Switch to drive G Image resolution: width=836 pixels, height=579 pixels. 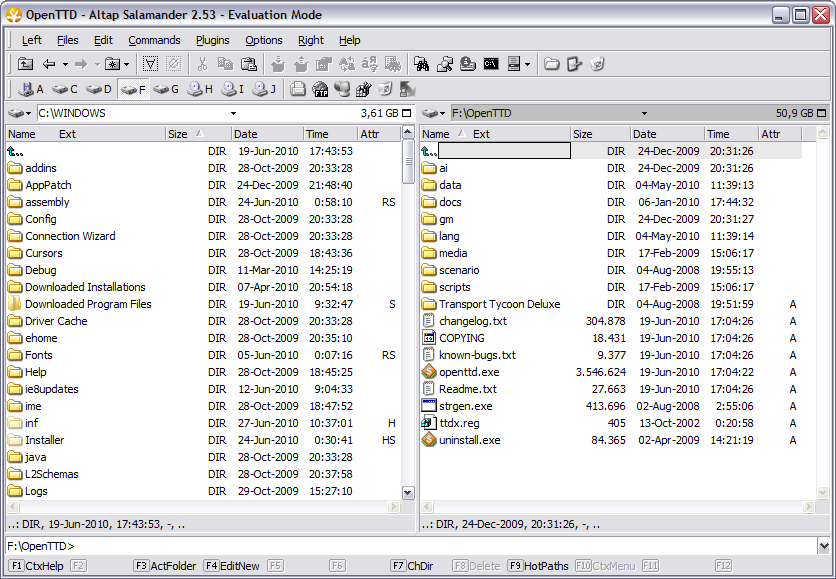pyautogui.click(x=166, y=89)
